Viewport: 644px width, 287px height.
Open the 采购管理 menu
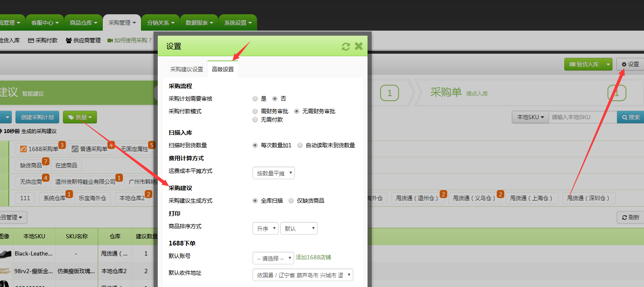122,23
